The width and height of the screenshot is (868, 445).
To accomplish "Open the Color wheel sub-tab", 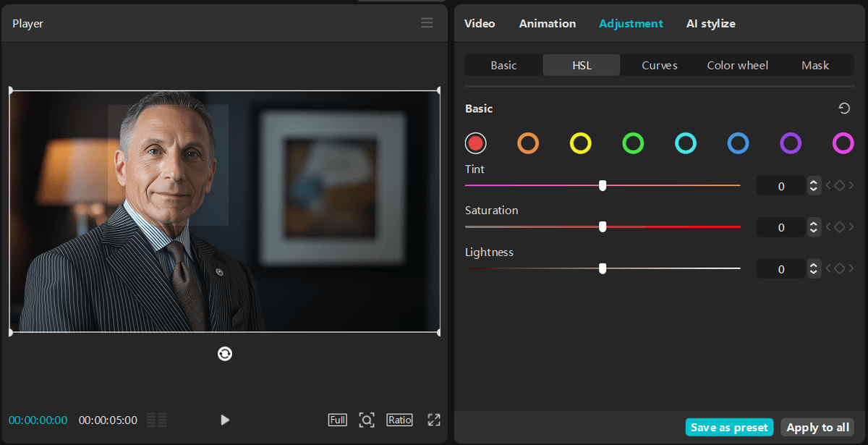I will (738, 65).
